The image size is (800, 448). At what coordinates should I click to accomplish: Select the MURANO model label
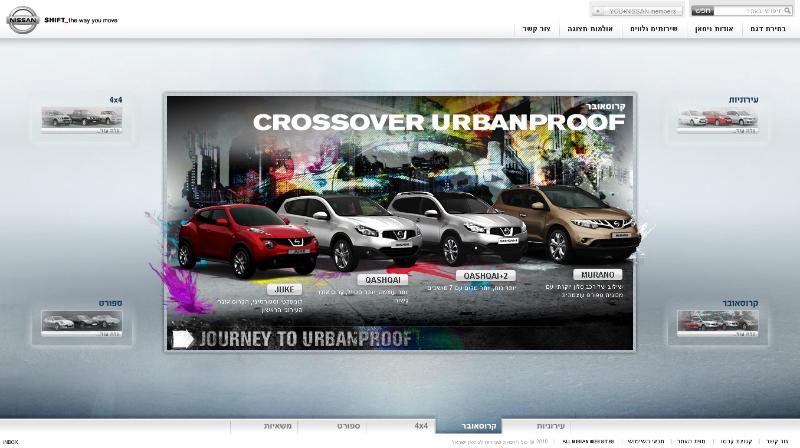[x=597, y=275]
